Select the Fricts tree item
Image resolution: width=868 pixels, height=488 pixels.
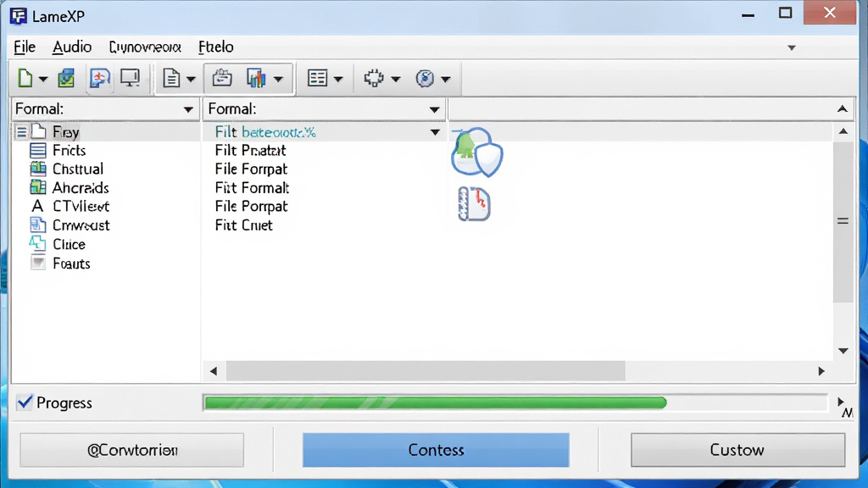point(70,151)
